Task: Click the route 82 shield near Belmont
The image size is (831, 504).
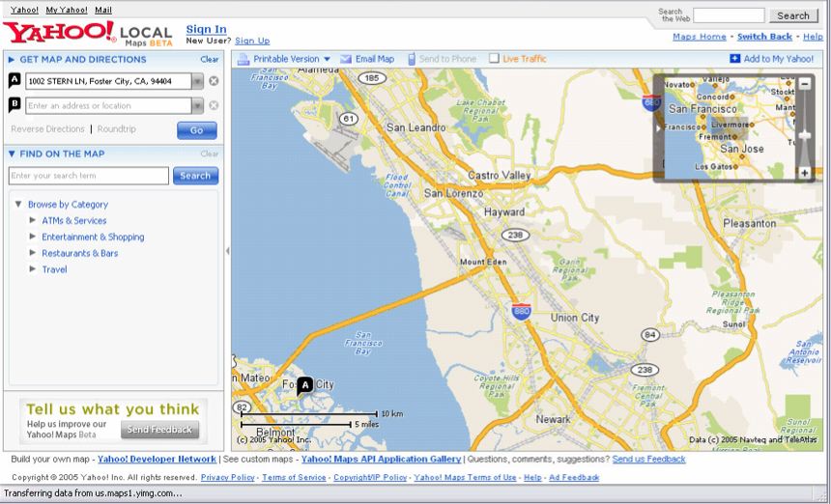Action: [x=242, y=407]
